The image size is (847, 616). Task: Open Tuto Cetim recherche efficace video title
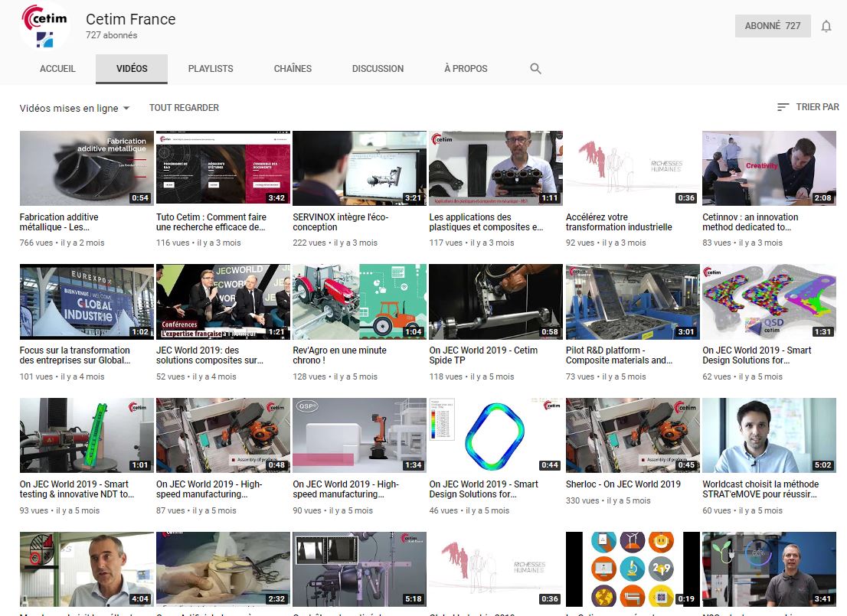[x=211, y=222]
